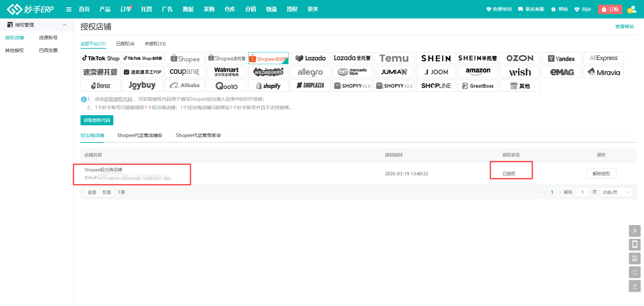Click 解除授权 for Shopee轻出海店铺
Image resolution: width=644 pixels, height=306 pixels.
click(601, 174)
